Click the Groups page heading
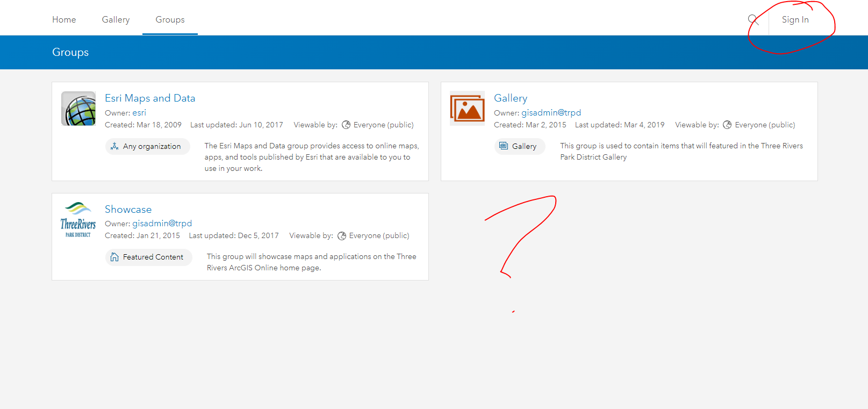Viewport: 868px width, 409px height. pos(70,52)
